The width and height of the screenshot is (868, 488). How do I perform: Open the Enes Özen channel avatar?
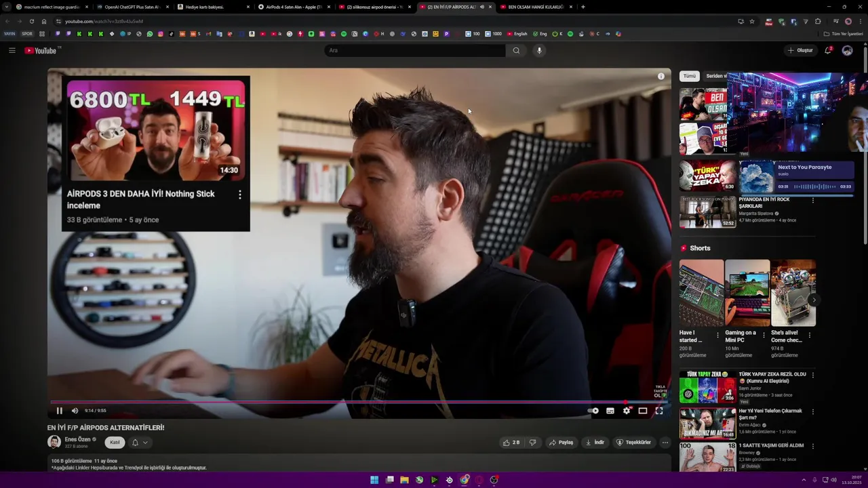coord(54,443)
